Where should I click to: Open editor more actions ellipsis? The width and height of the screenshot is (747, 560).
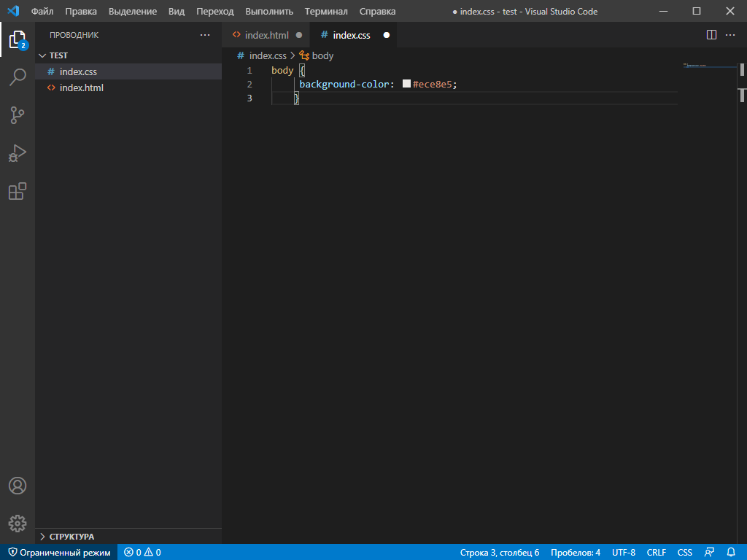click(729, 35)
